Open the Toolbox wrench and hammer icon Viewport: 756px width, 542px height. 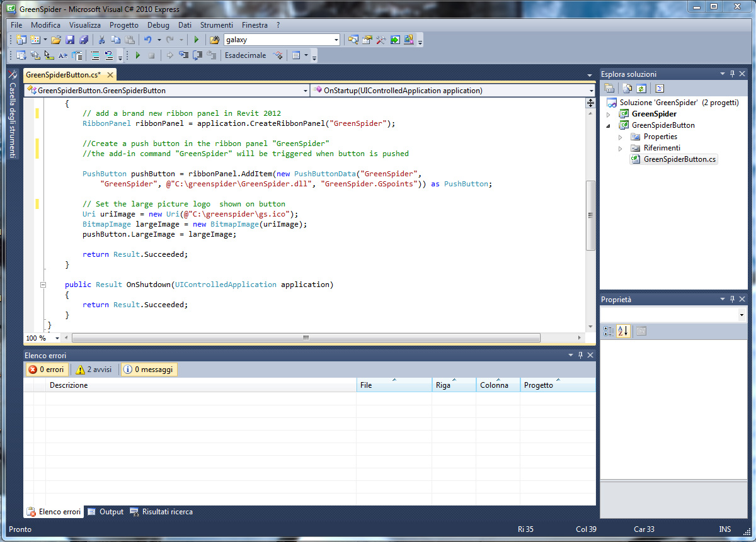point(381,40)
